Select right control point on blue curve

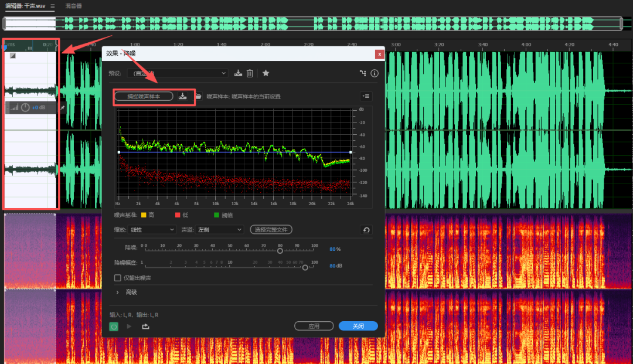point(350,152)
